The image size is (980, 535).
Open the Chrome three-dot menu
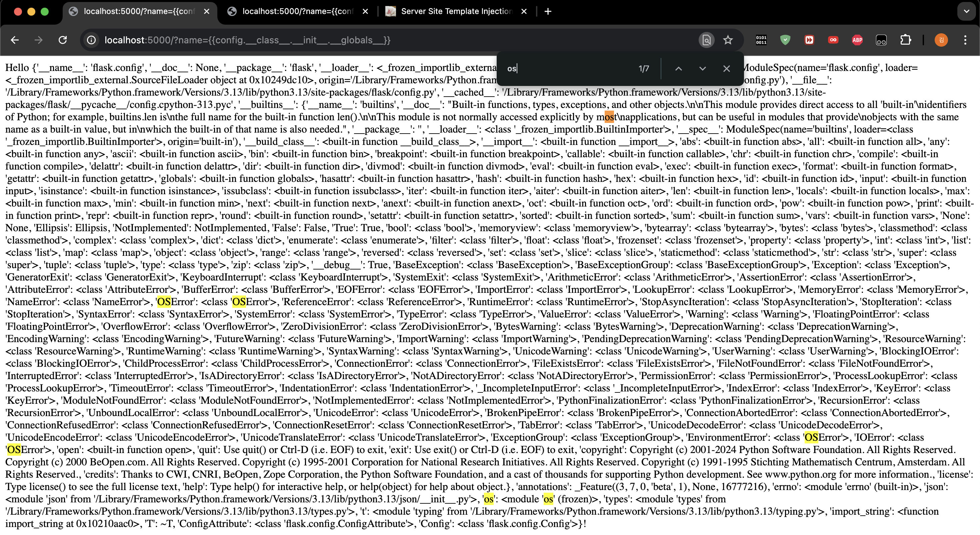(965, 40)
